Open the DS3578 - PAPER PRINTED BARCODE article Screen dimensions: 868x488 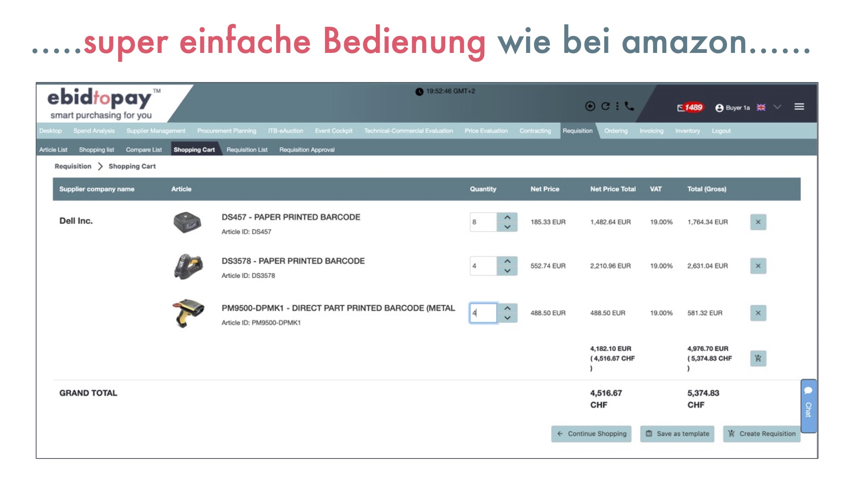pos(293,261)
